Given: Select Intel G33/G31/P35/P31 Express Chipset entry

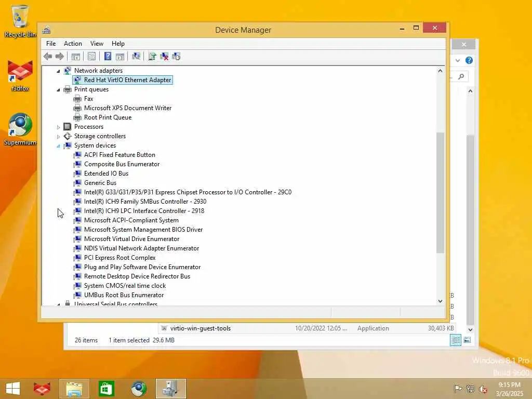Looking at the screenshot, I should coord(188,192).
